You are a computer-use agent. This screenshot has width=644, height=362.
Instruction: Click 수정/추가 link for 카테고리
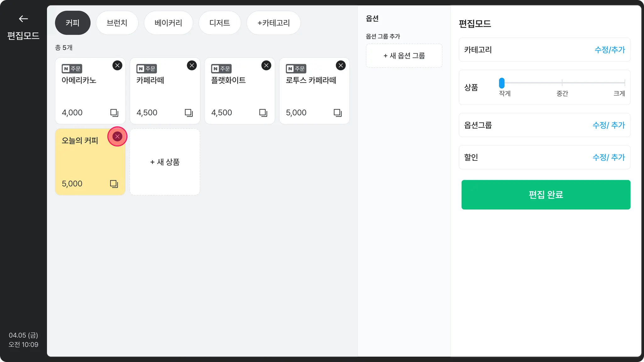click(609, 50)
